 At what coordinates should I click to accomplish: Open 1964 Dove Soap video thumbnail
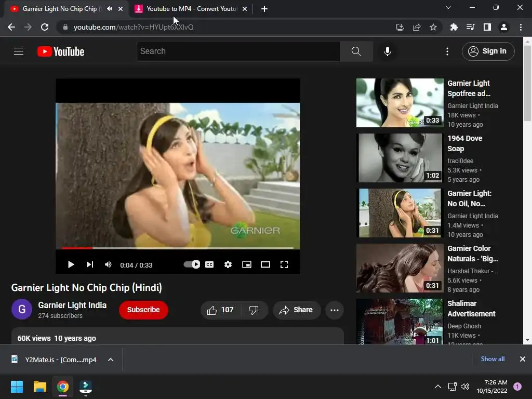coord(400,158)
